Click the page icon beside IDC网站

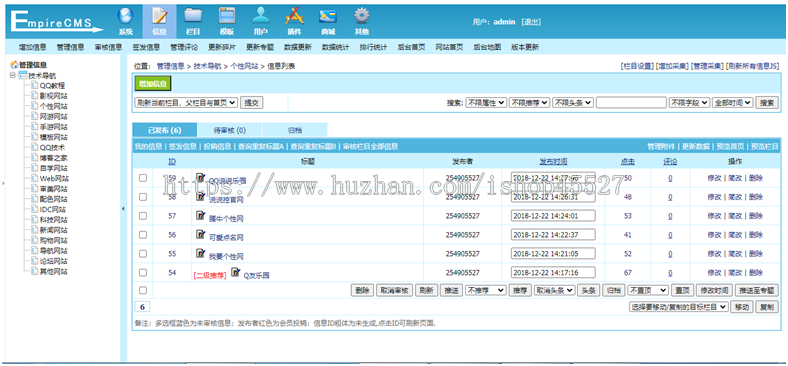tap(35, 209)
